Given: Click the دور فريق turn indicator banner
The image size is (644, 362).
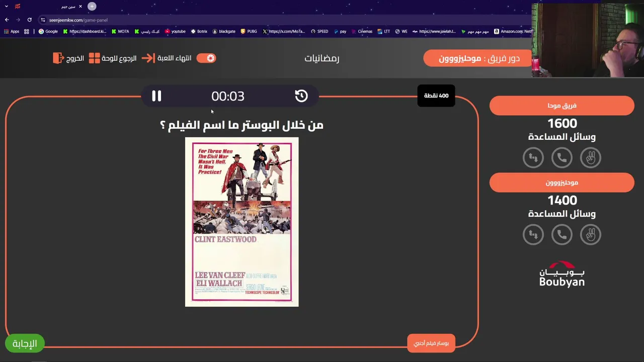Looking at the screenshot, I should (x=478, y=58).
